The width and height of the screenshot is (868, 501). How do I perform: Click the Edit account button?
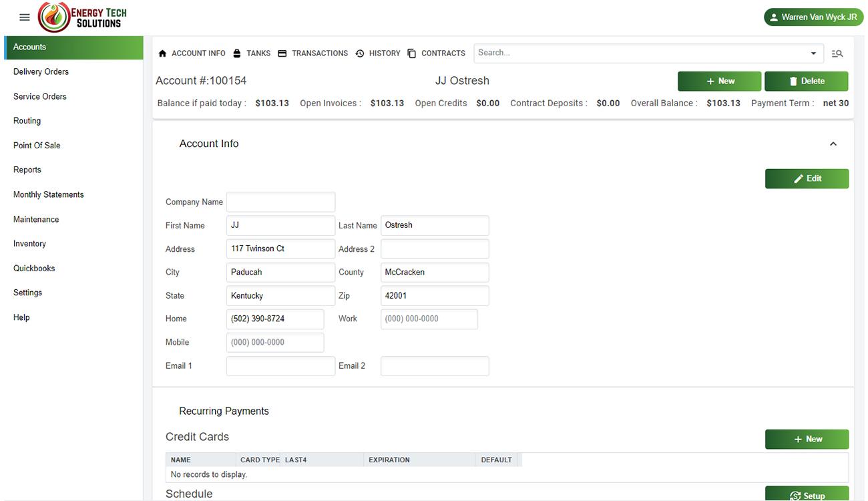807,179
